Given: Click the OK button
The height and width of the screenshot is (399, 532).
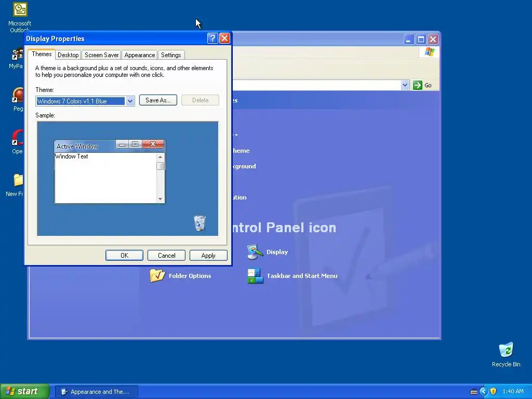Looking at the screenshot, I should pos(124,256).
